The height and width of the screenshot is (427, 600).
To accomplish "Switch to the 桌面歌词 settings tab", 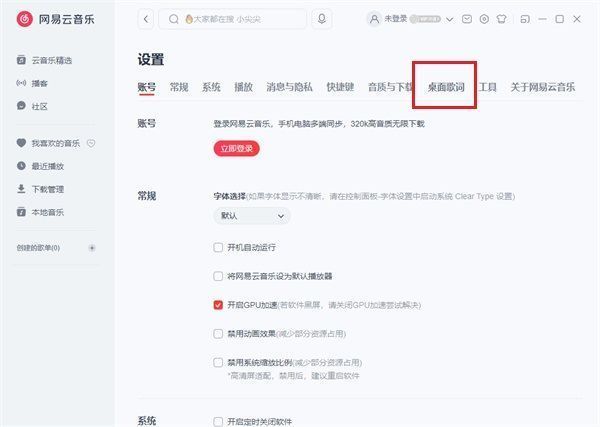I will pos(445,87).
